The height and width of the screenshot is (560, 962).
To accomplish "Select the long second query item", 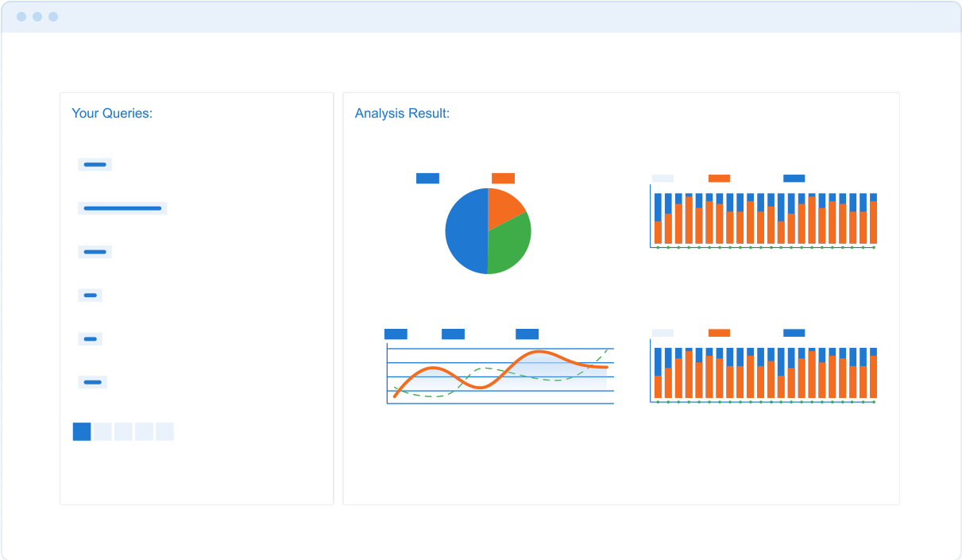I will (x=122, y=208).
